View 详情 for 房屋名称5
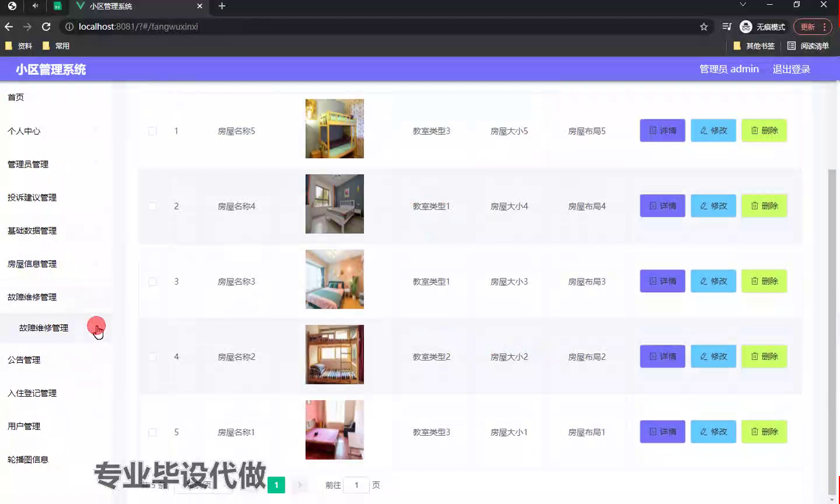 (662, 131)
